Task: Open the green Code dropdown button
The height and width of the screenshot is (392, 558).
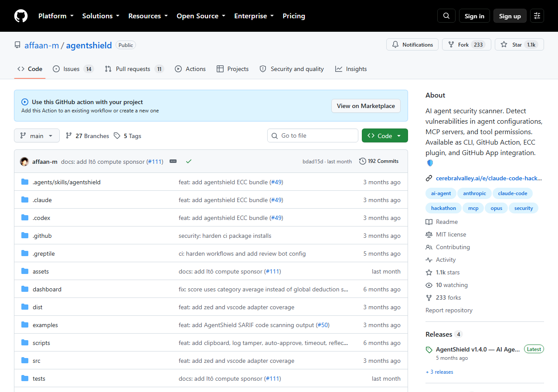Action: click(x=385, y=135)
